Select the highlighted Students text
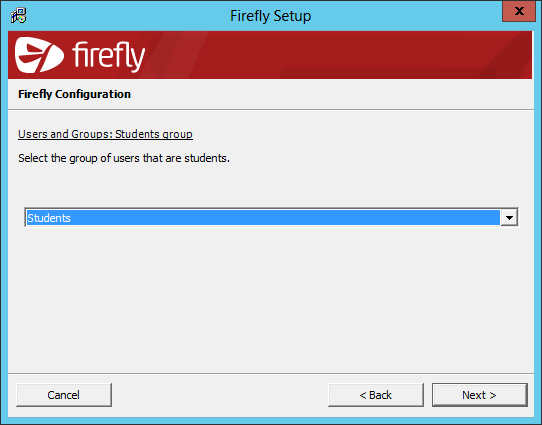The width and height of the screenshot is (542, 425). coord(49,218)
